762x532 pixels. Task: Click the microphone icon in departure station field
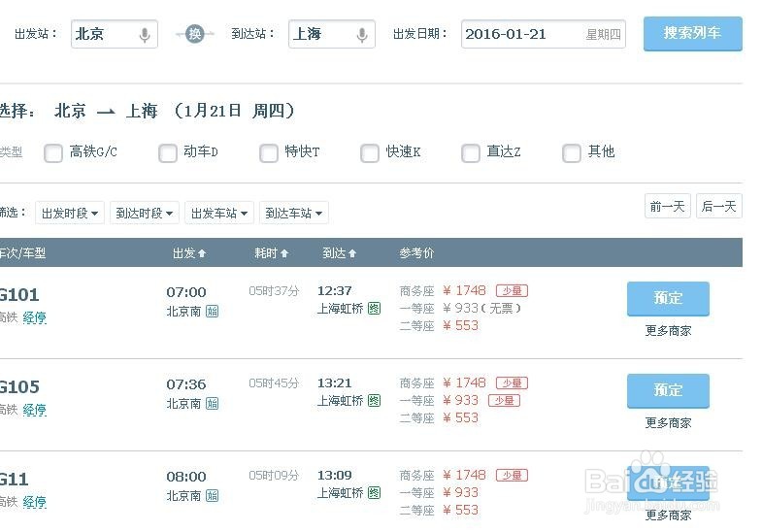click(145, 35)
